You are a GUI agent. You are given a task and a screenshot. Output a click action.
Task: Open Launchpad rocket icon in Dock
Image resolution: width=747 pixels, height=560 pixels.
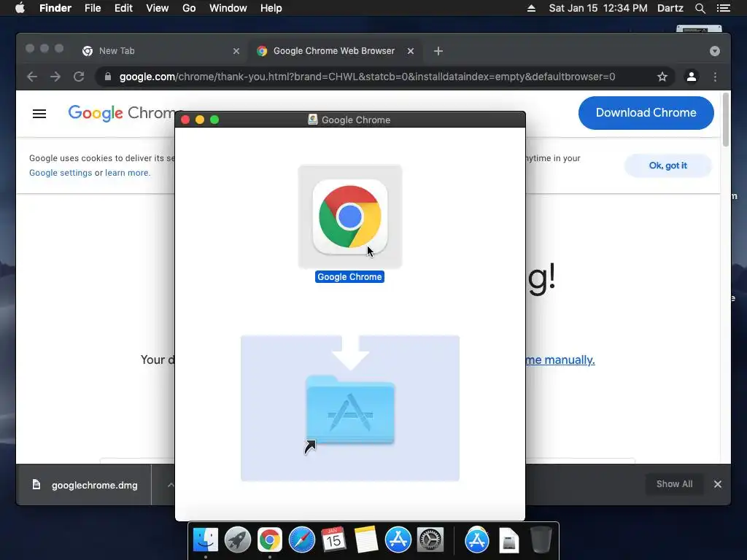238,540
